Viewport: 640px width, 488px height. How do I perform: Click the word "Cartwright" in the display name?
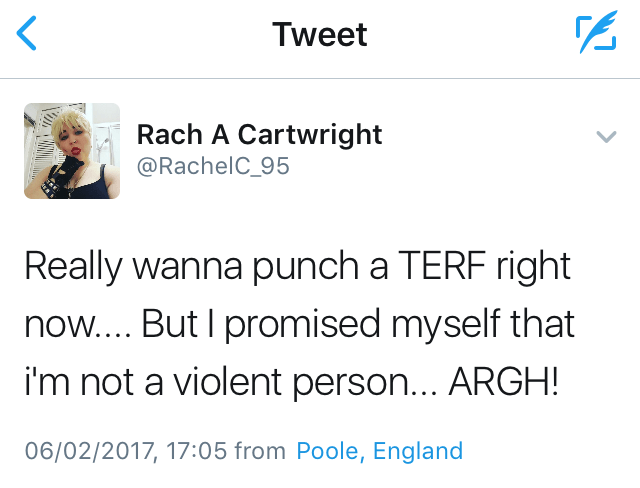coord(307,135)
